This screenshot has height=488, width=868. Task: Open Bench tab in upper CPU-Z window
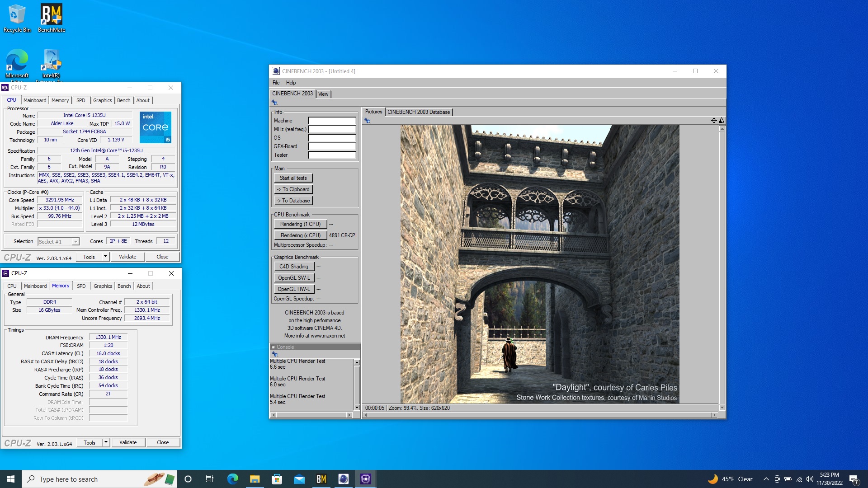pyautogui.click(x=123, y=100)
